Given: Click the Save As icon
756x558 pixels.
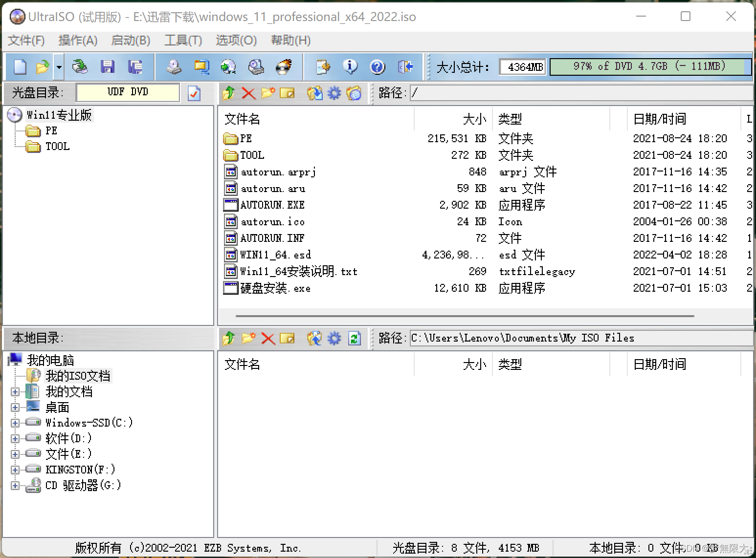Looking at the screenshot, I should (x=135, y=66).
